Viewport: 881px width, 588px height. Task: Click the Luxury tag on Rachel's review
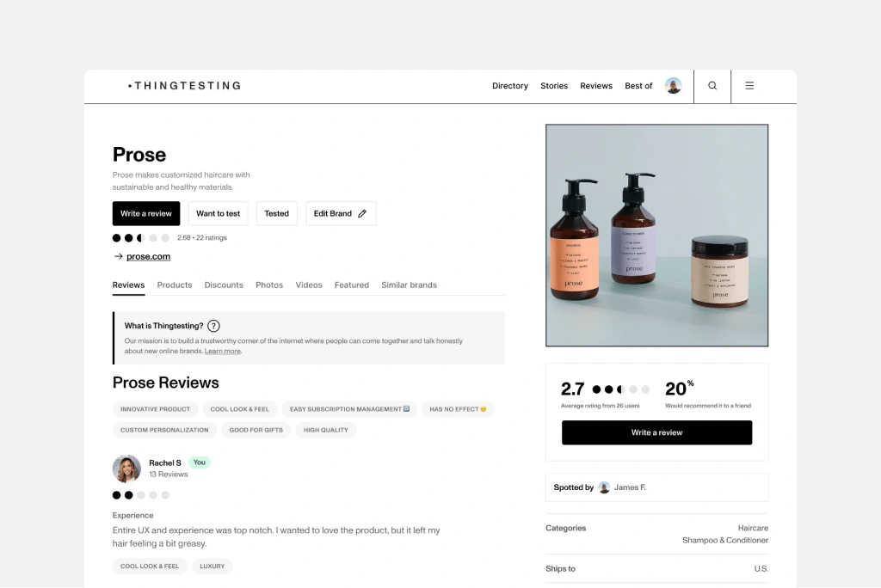[x=213, y=567]
